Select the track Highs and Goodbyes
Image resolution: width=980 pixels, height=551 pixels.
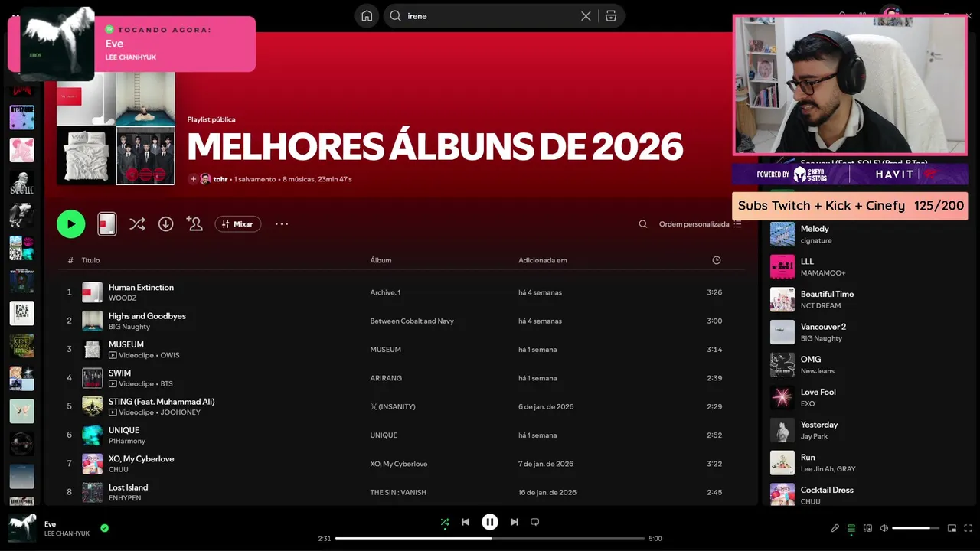click(147, 316)
